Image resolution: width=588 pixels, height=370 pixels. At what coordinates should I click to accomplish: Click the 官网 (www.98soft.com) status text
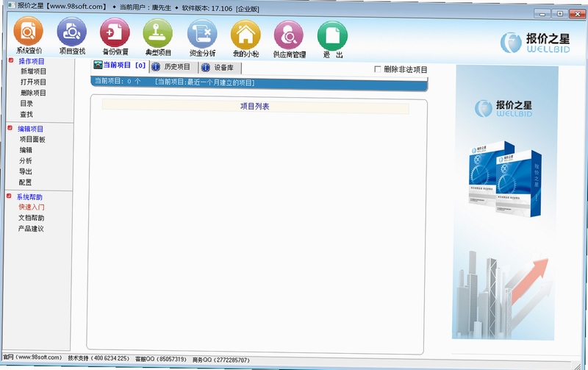32,357
